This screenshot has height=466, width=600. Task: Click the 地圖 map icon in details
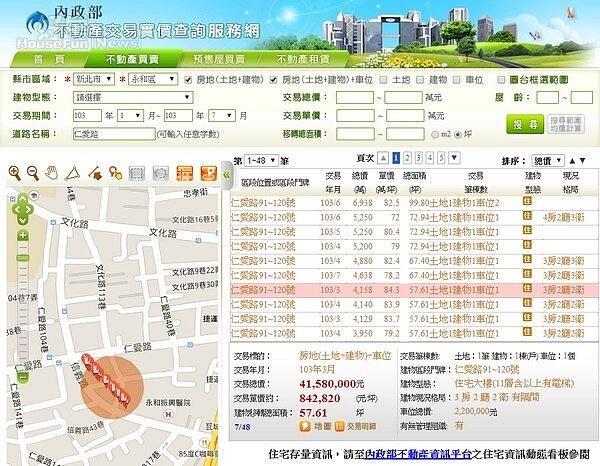(x=305, y=426)
